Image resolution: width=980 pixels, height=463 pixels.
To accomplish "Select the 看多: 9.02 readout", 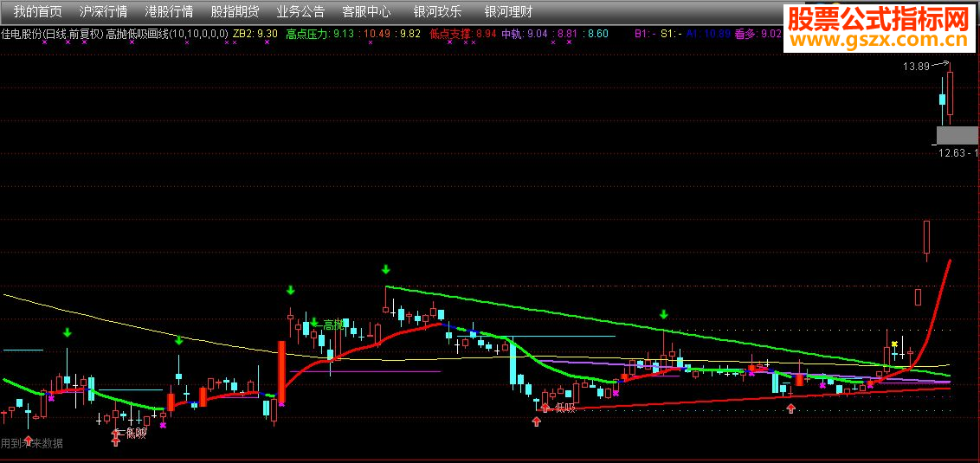I will tap(758, 34).
